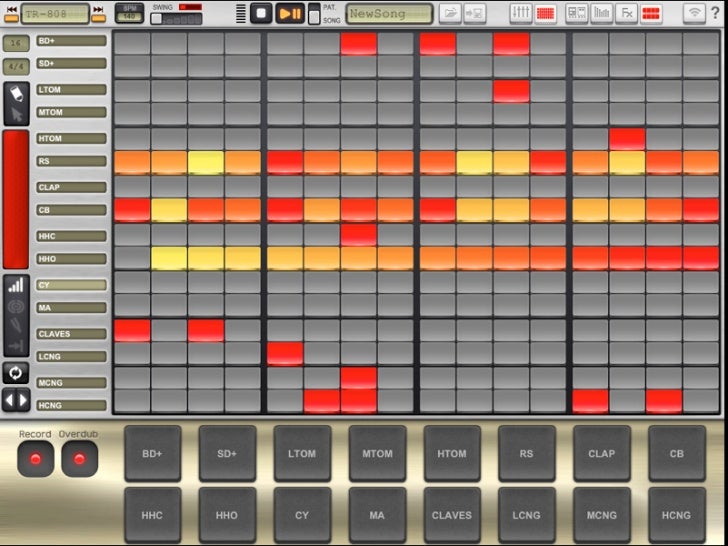Toggle the PAT/SONG mode switch
Screen dimensions: 728x546
pos(314,13)
